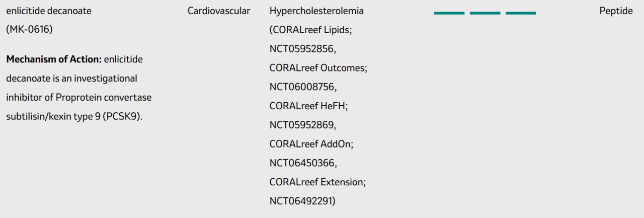Screen dimensions: 644x218
Task: Select the Peptide modality label
Action: [x=616, y=11]
